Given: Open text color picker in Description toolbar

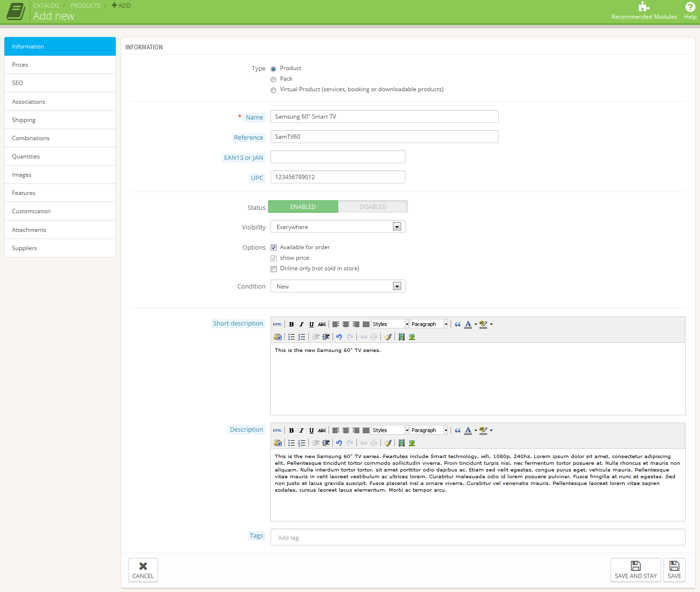Looking at the screenshot, I should [x=476, y=431].
